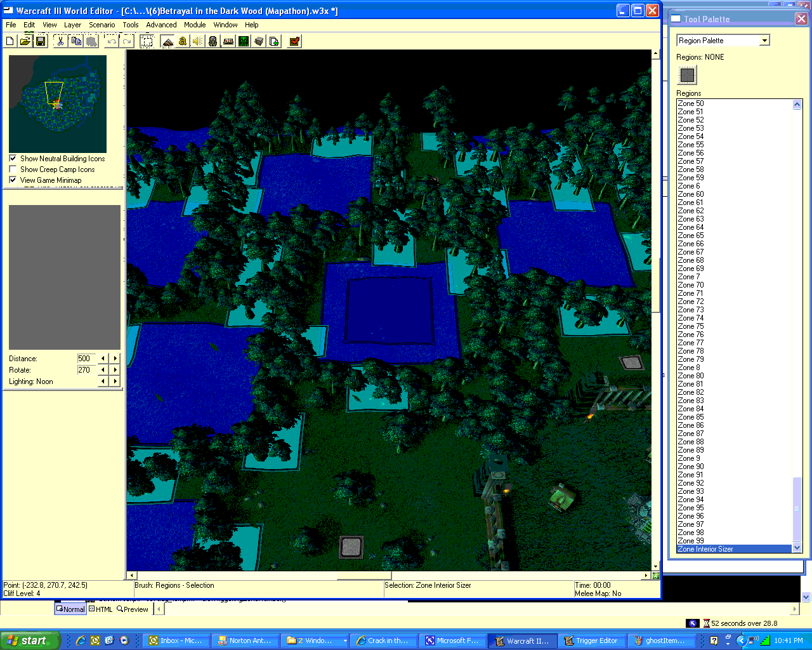Copy selection with the Copy icon

pos(76,41)
